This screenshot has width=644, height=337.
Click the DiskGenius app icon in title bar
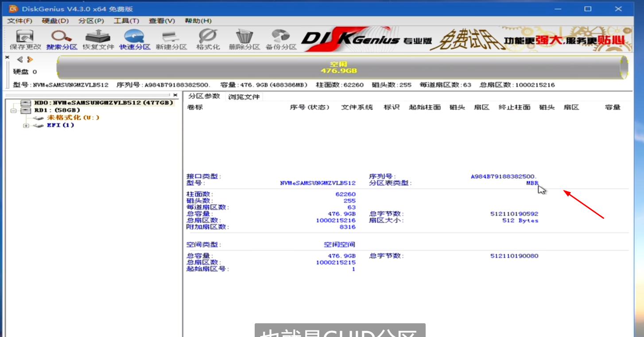coord(13,9)
